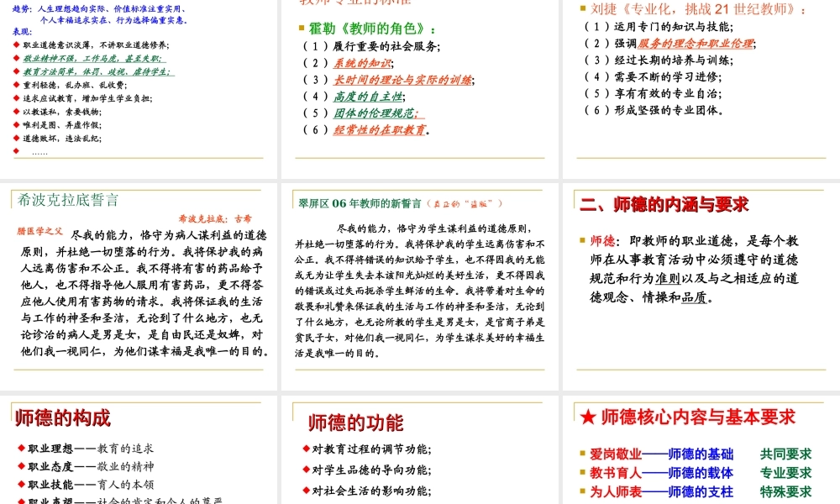Click the bullet 职业道德意识淡薄
Viewport: 840px width, 504px height.
click(x=96, y=45)
